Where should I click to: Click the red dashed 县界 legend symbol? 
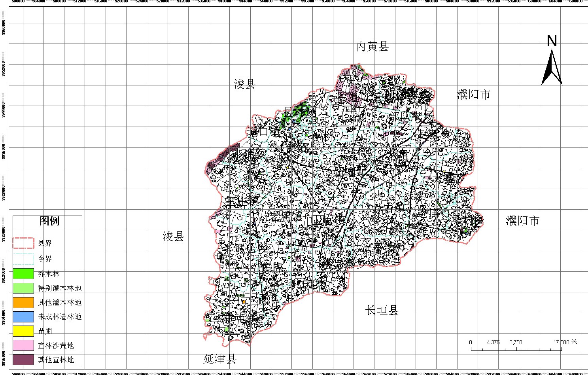coord(23,243)
